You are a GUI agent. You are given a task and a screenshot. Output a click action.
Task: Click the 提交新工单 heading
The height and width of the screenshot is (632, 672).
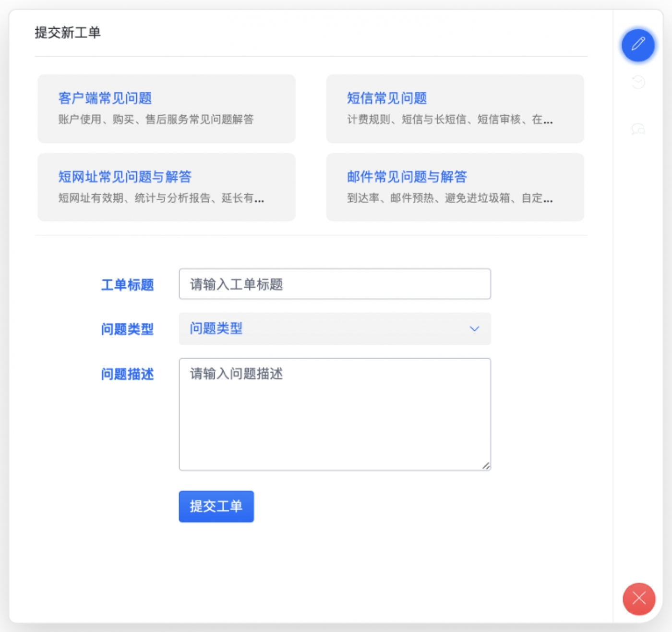point(68,33)
